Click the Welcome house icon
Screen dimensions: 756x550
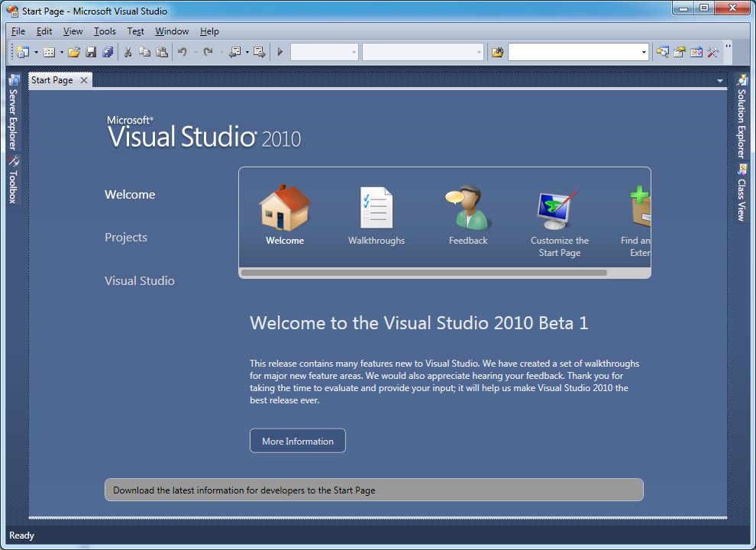[x=285, y=208]
